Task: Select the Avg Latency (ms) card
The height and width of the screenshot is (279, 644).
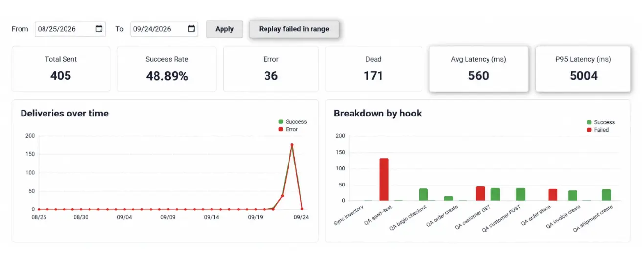Action: click(x=479, y=69)
